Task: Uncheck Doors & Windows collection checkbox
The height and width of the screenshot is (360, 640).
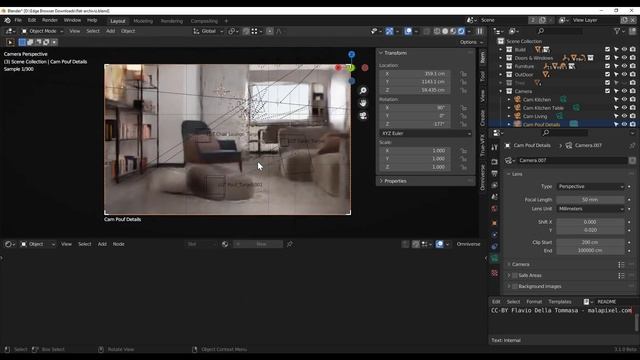Action: 607,58
